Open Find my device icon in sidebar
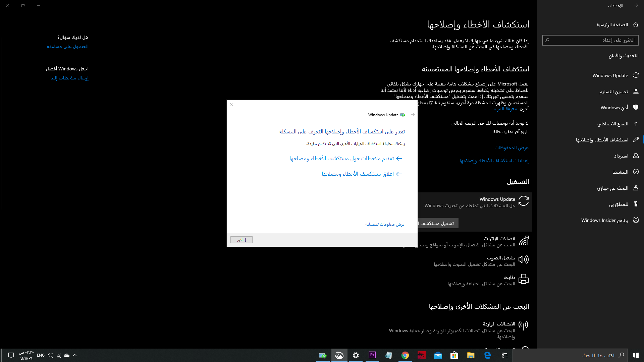The height and width of the screenshot is (362, 644). (636, 188)
